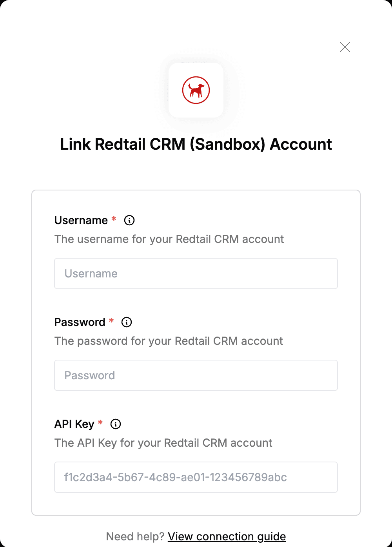Open the View connection guide link

coord(227,536)
